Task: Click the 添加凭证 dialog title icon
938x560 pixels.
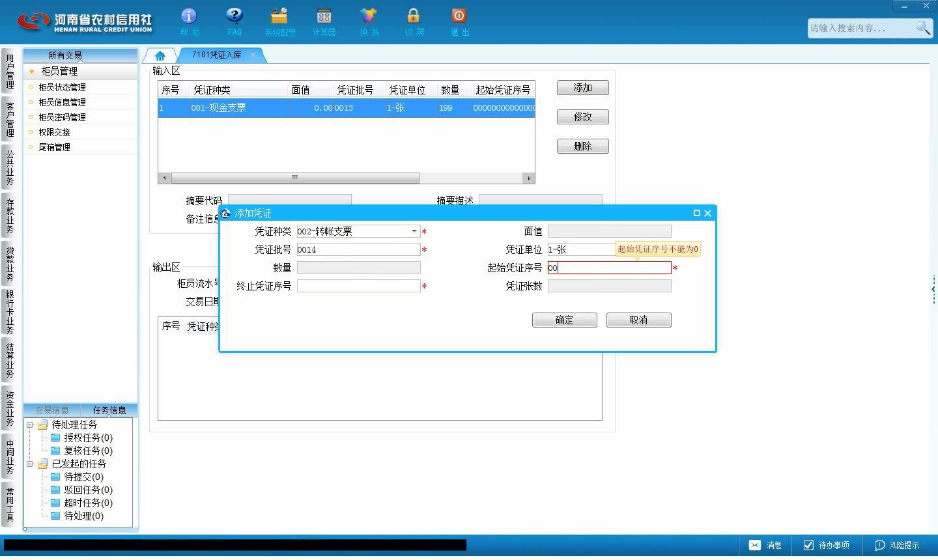Action: (226, 213)
